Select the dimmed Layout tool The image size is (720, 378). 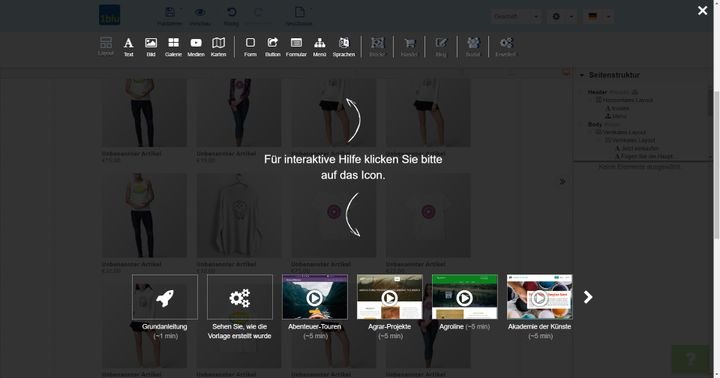tap(106, 47)
